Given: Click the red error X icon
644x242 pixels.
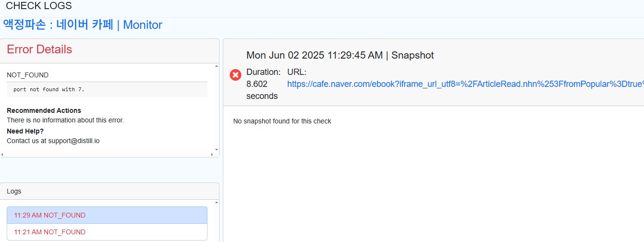Looking at the screenshot, I should click(235, 75).
